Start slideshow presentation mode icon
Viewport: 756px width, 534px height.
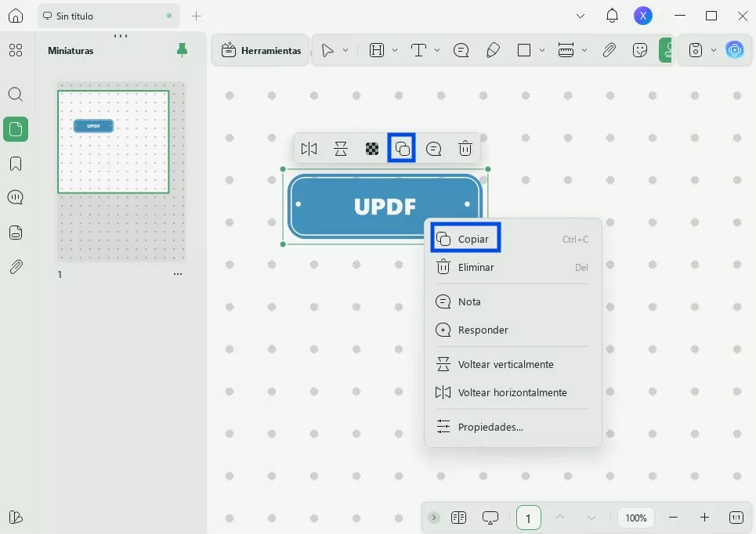click(490, 518)
